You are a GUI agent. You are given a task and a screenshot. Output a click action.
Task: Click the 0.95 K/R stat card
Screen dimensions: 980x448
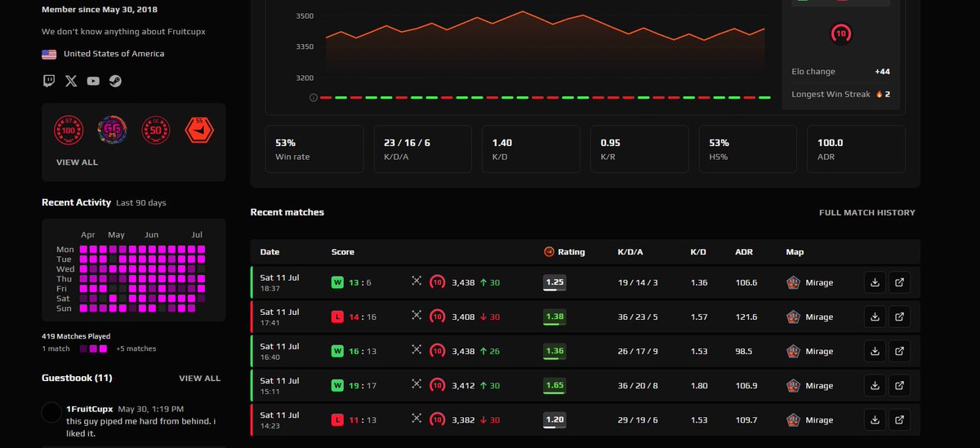[x=639, y=149]
